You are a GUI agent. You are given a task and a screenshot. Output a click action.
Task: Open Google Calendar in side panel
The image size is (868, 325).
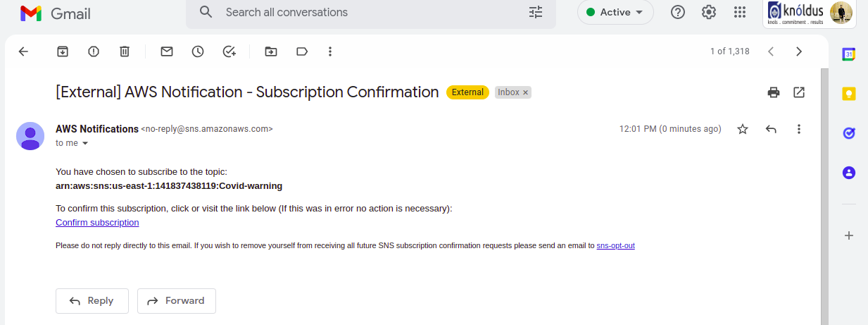[849, 54]
